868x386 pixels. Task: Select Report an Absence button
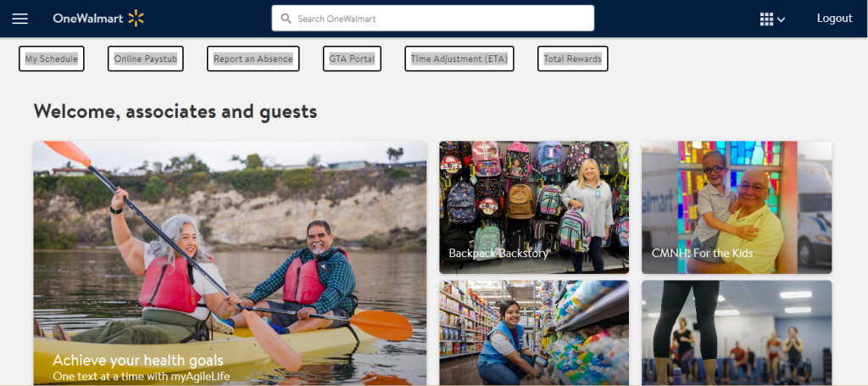click(x=253, y=59)
